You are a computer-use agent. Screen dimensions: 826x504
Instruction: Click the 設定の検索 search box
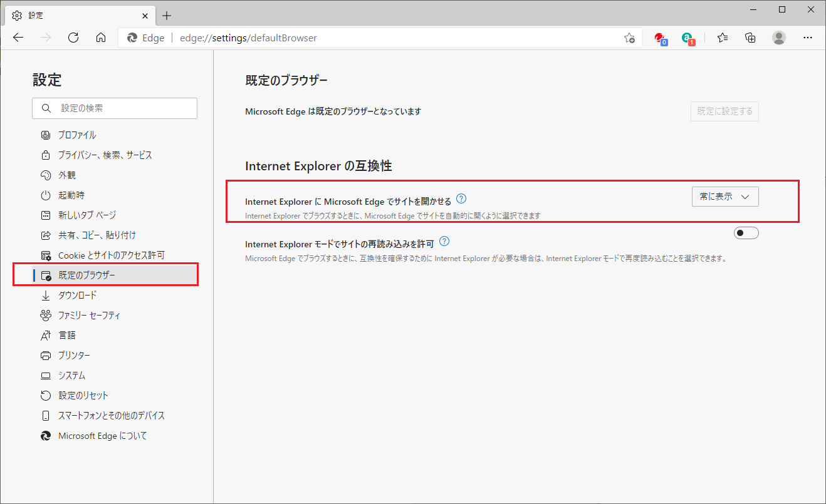point(115,108)
